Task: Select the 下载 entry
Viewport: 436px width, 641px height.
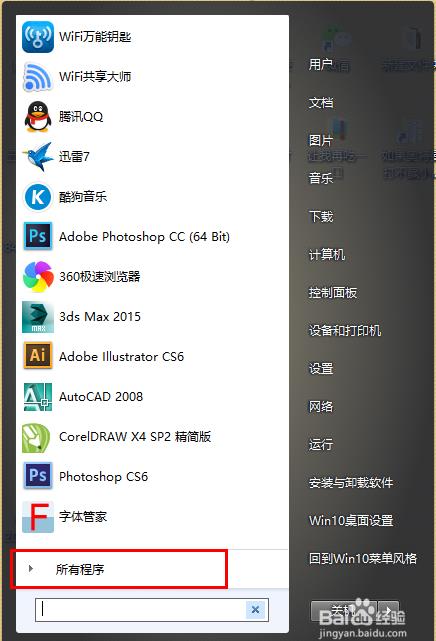Action: click(x=321, y=217)
